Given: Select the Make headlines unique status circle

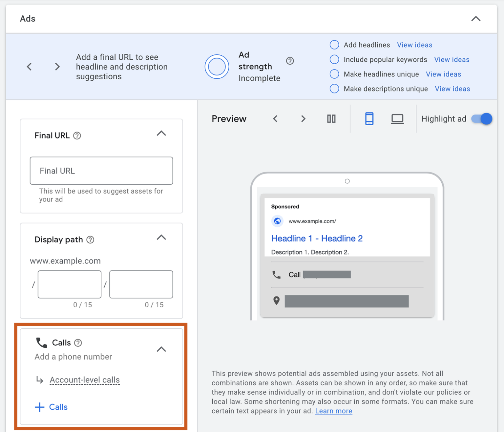Looking at the screenshot, I should click(334, 74).
